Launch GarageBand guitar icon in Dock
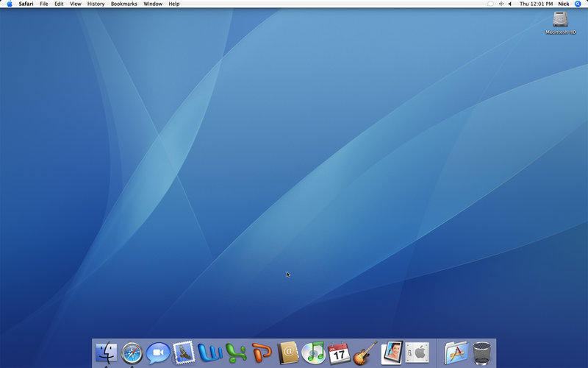Screen dimensions: 588x368 [365, 353]
